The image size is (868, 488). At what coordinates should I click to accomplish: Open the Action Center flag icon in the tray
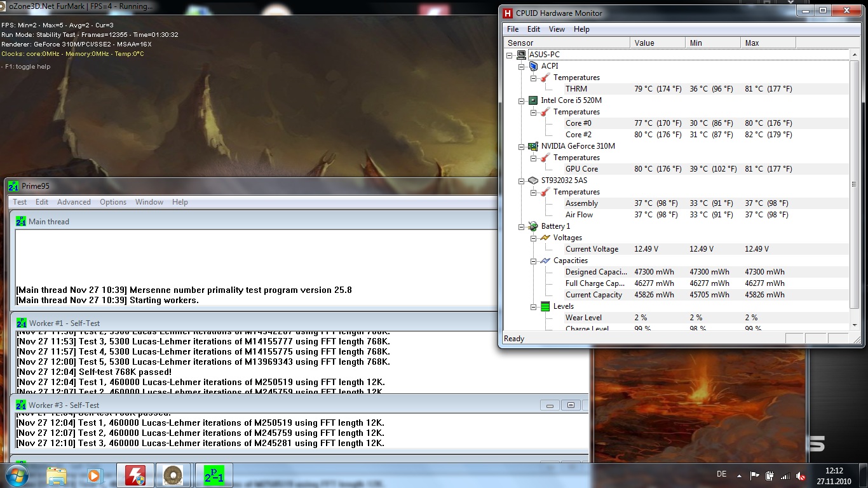(x=755, y=475)
